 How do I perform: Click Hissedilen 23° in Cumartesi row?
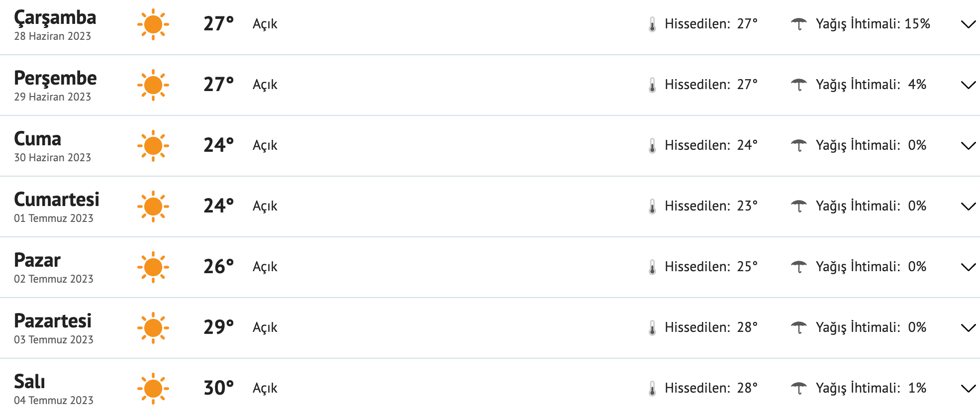click(711, 206)
